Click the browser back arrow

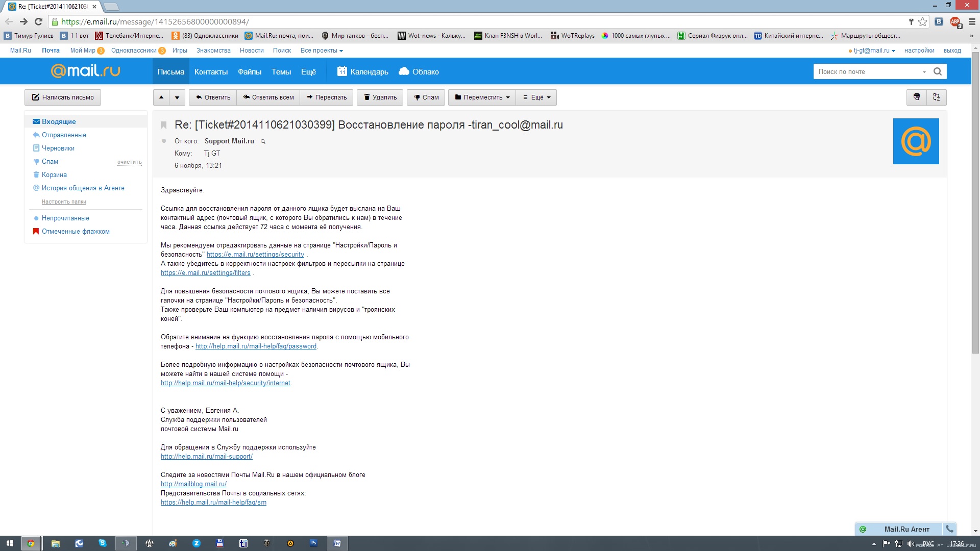pos(9,21)
